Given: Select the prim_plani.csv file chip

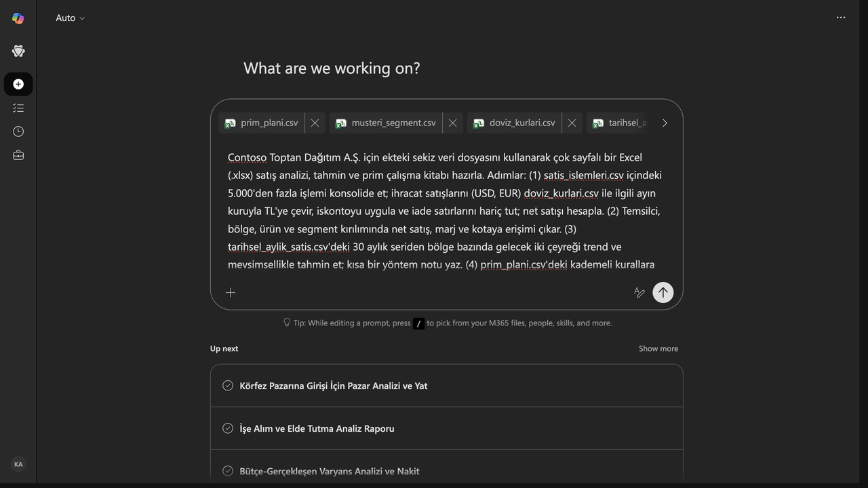Looking at the screenshot, I should tap(262, 123).
